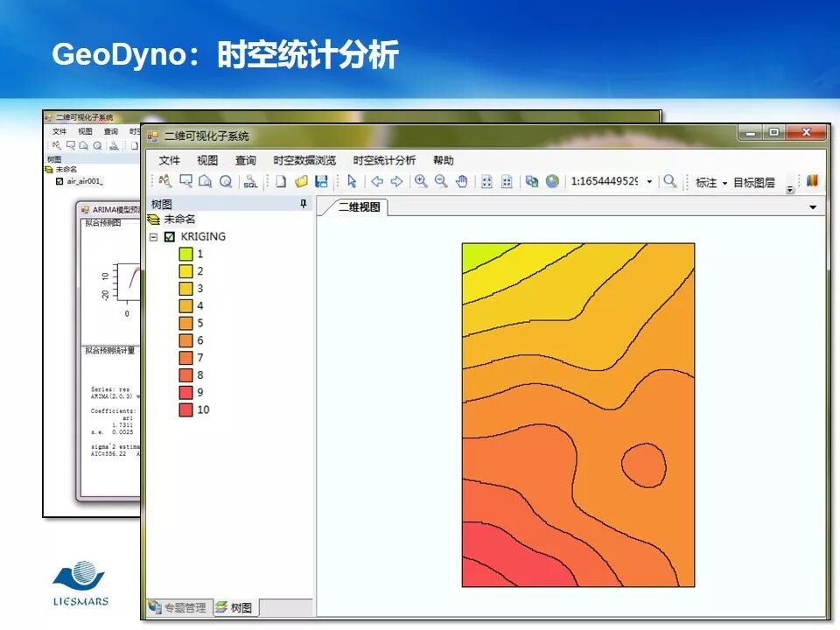Viewport: 840px width, 630px height.
Task: Open 文件 menu in the back window
Action: (59, 131)
